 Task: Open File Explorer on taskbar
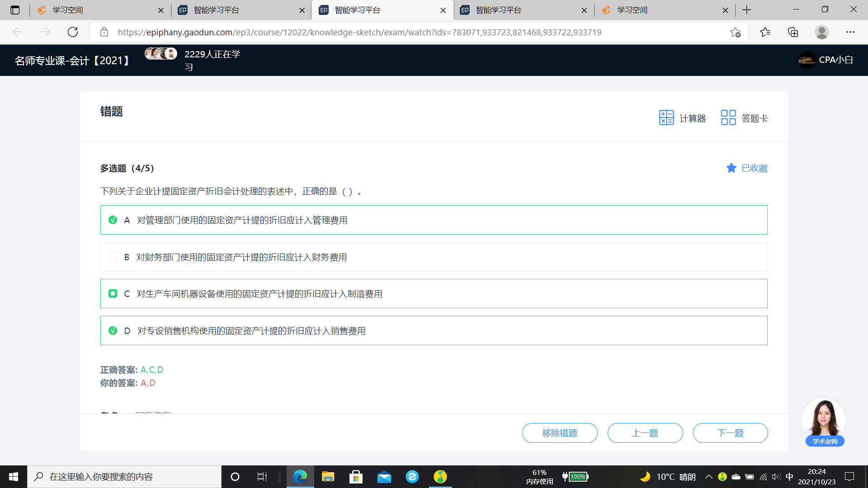(x=328, y=477)
